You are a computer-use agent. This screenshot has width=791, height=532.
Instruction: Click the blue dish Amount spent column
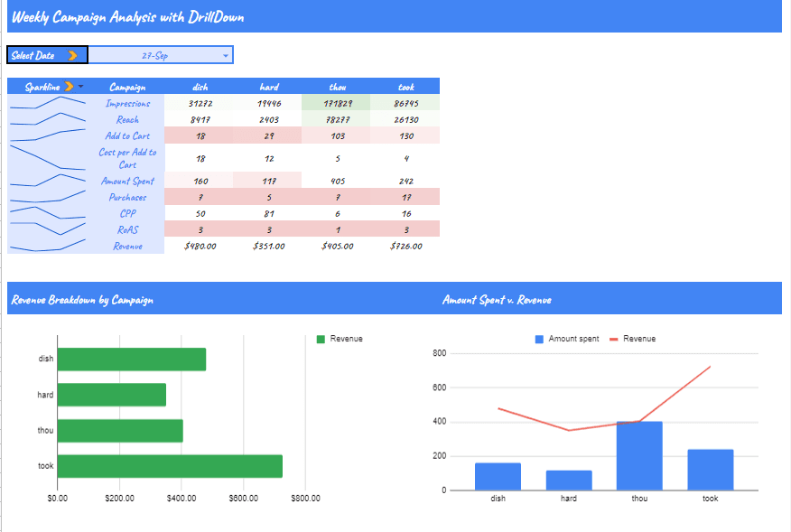[498, 477]
